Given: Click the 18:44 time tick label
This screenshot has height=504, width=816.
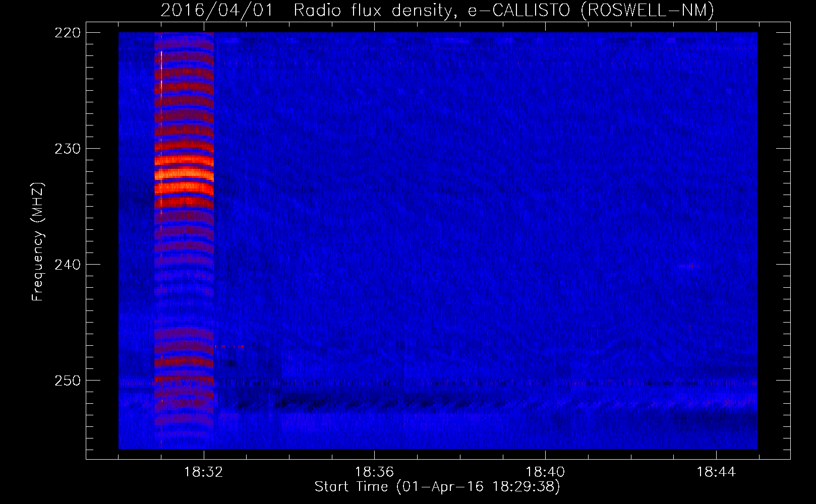Looking at the screenshot, I should 716,472.
